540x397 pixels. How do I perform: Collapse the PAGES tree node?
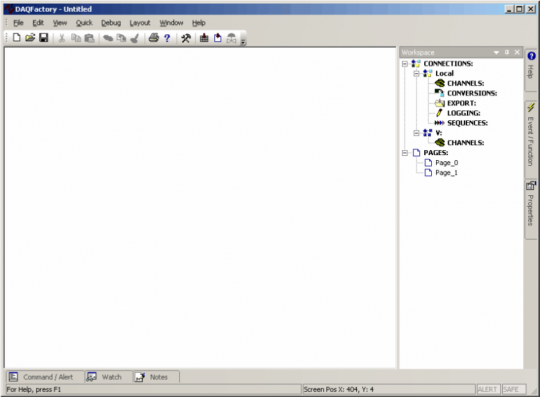coord(405,153)
